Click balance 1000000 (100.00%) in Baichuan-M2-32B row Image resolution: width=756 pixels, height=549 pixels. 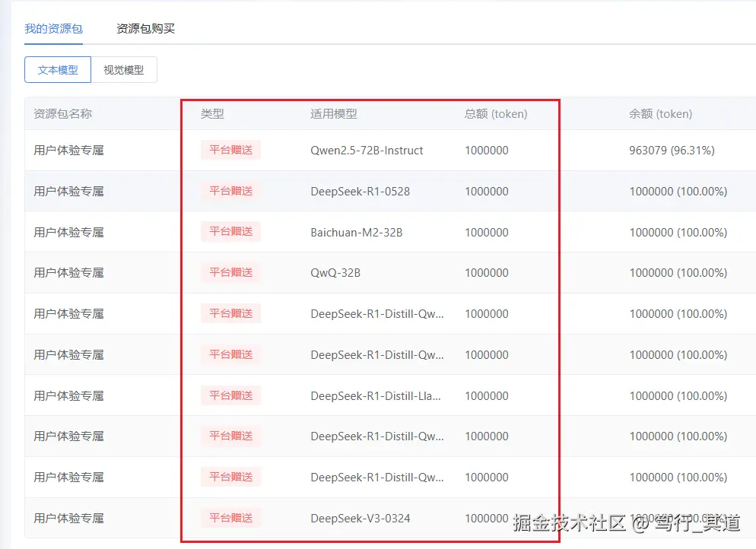[678, 233]
